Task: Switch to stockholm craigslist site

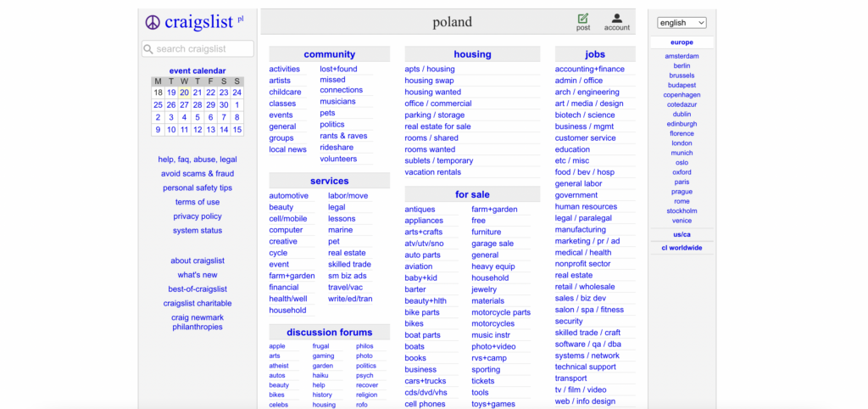Action: 682,210
